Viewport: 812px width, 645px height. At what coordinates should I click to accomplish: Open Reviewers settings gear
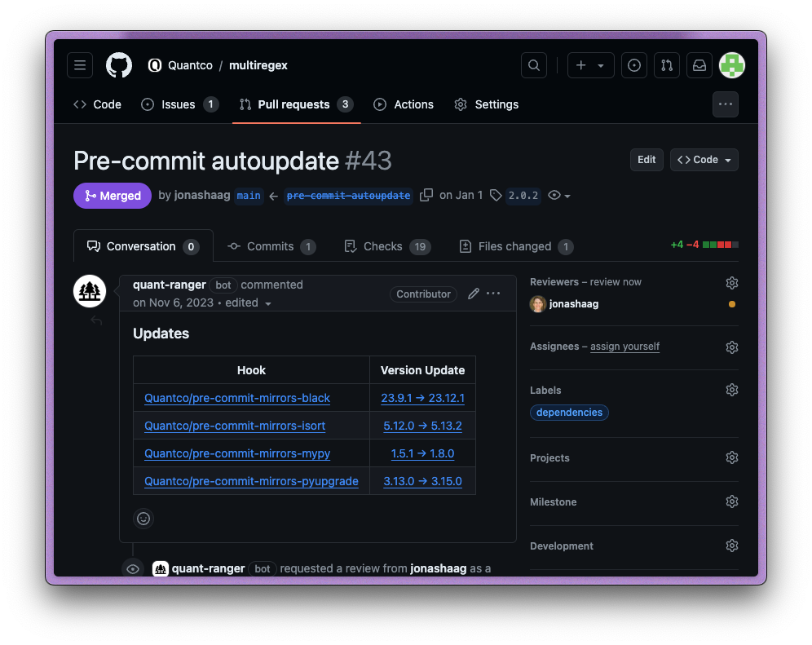[732, 283]
